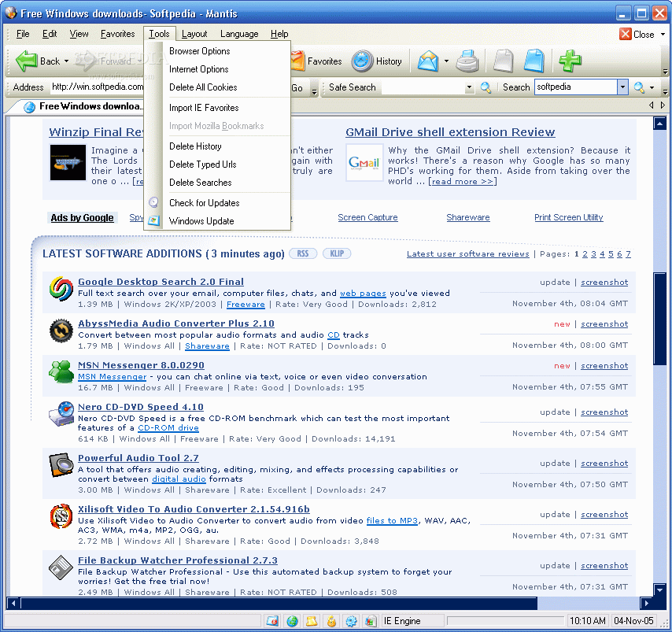Screen dimensions: 672x632
Task: Click the KLIP button
Action: 337,253
